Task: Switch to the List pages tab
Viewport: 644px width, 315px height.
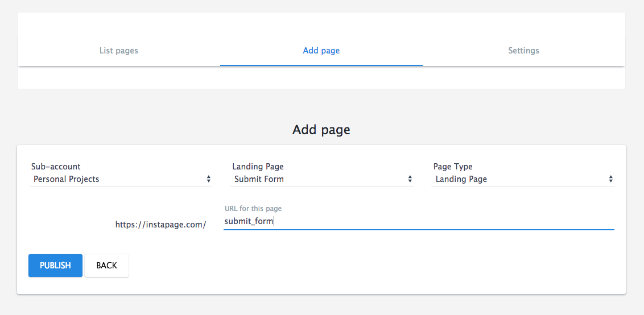Action: coord(118,51)
